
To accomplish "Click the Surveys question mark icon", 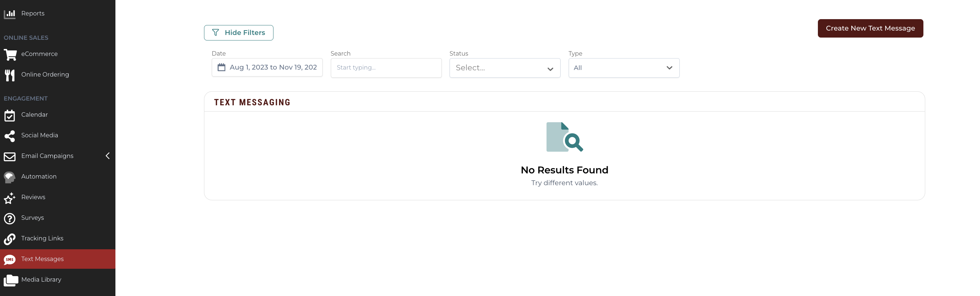I will 10,218.
